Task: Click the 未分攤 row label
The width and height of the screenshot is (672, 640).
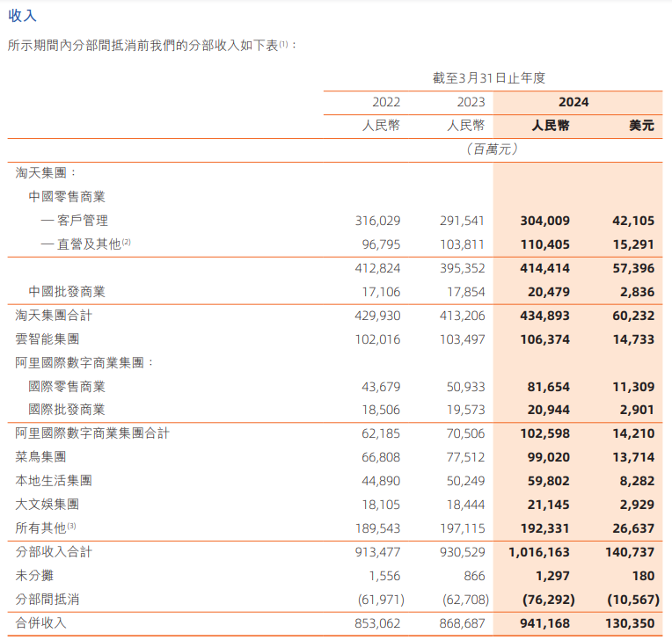Action: [x=34, y=575]
